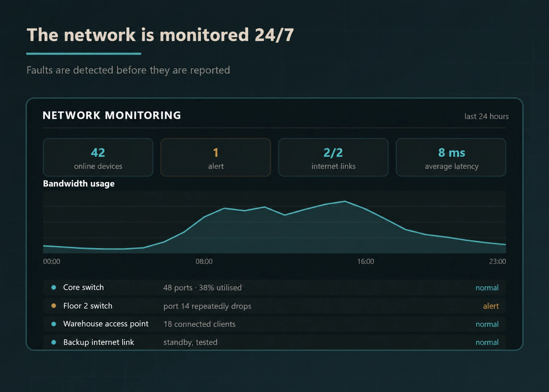Image resolution: width=549 pixels, height=392 pixels.
Task: Click the teal status dot for Core switch
Action: pyautogui.click(x=54, y=287)
